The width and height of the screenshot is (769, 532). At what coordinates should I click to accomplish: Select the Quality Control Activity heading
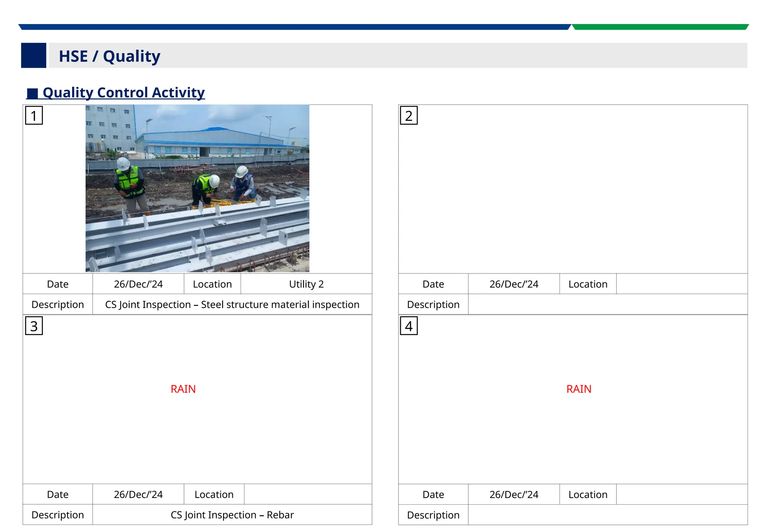click(123, 93)
